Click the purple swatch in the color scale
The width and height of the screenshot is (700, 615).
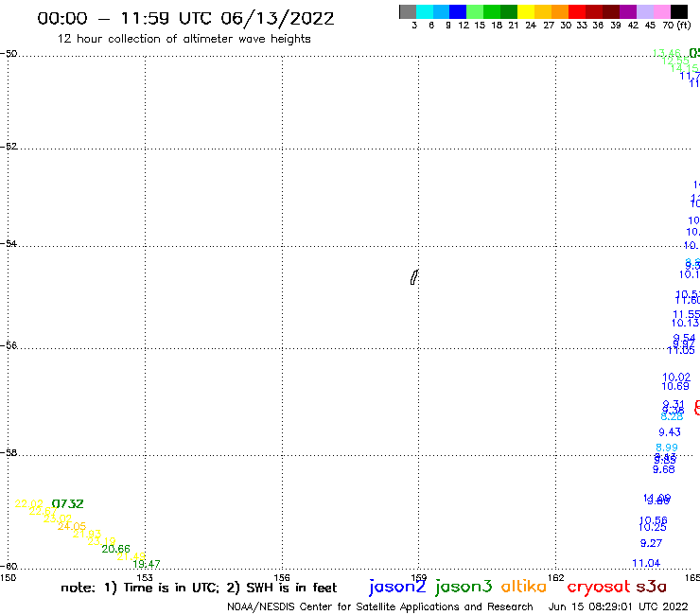[628, 12]
